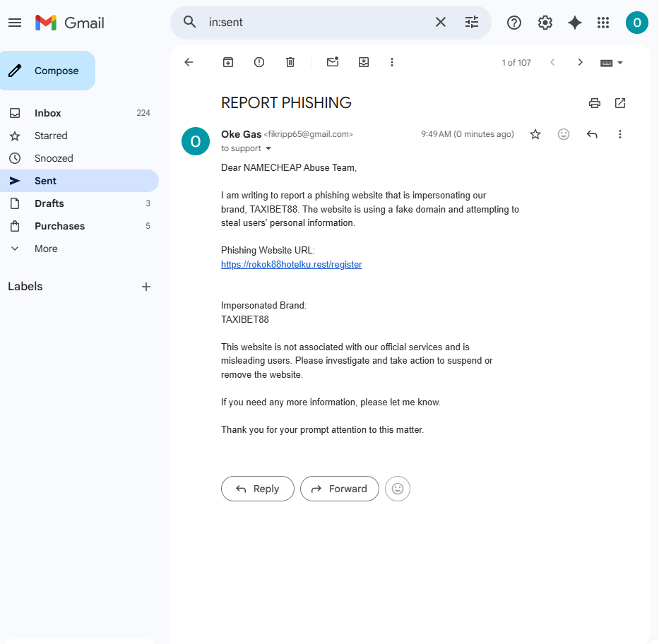Open message More menu three dots

(x=620, y=134)
